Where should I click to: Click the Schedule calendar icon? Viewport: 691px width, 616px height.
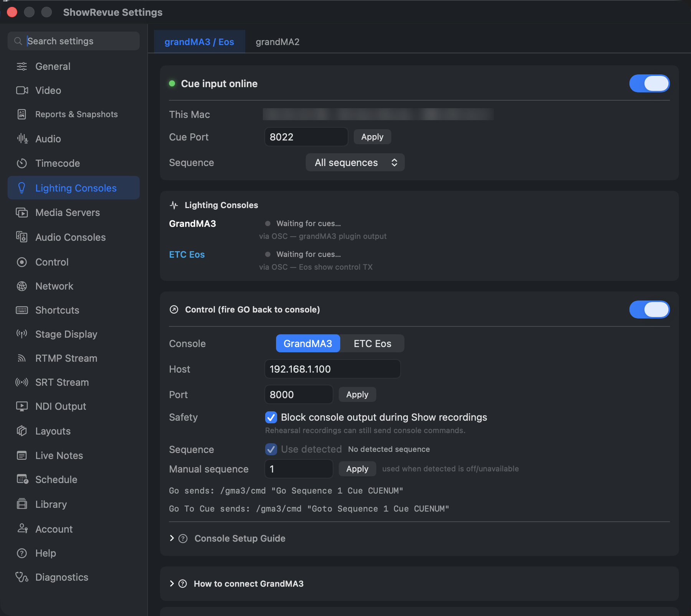pos(22,479)
